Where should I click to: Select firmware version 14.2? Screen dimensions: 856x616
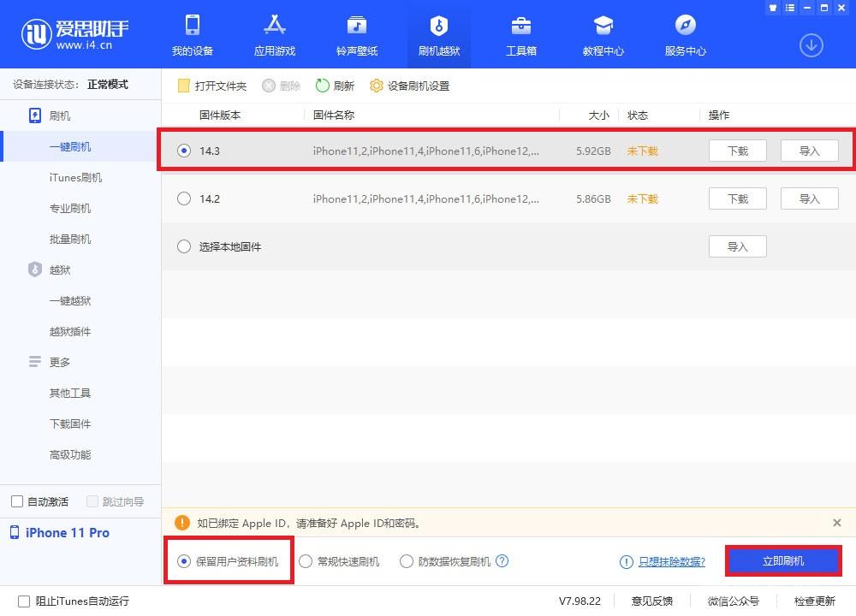coord(183,198)
